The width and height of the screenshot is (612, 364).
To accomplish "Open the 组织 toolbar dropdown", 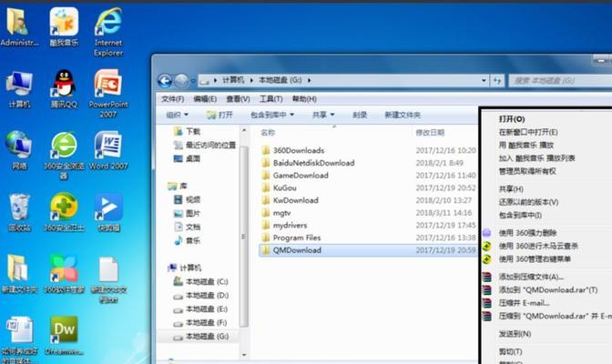I will point(178,115).
